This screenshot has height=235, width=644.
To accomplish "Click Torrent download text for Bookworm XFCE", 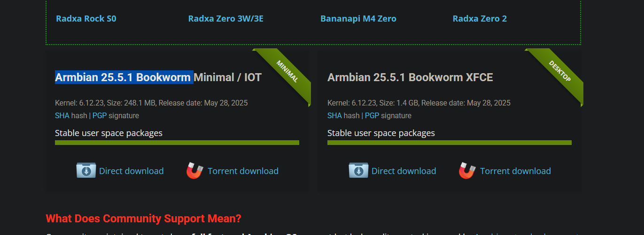I will coord(516,171).
